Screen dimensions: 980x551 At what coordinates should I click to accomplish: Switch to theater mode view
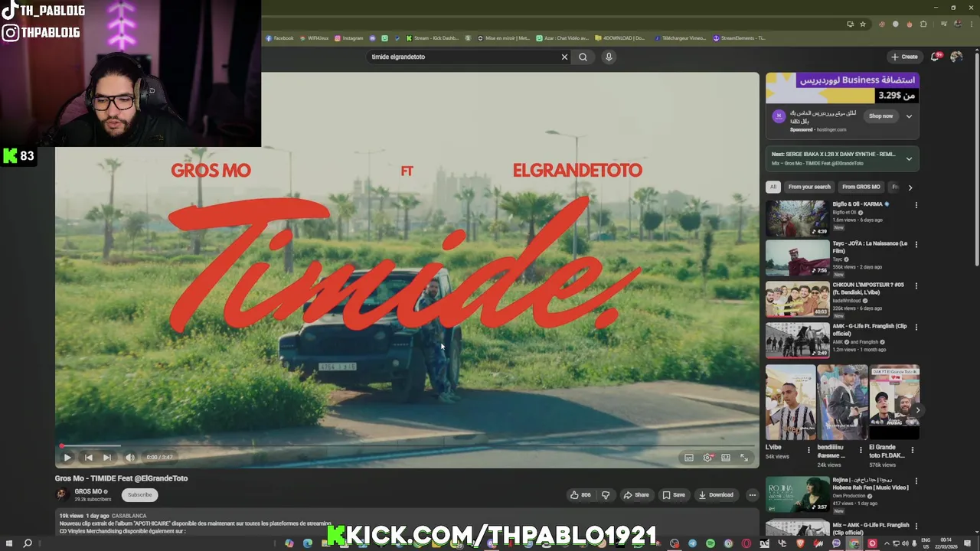tap(726, 458)
